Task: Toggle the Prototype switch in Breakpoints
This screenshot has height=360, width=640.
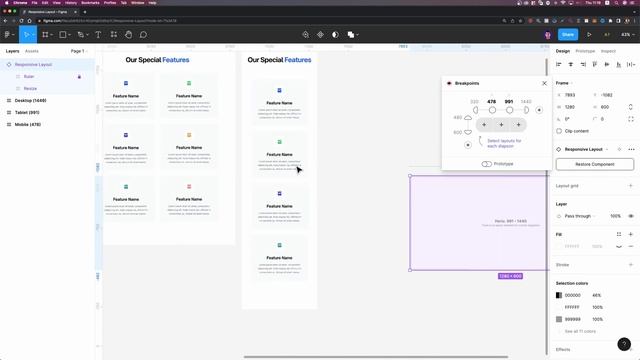Action: pyautogui.click(x=487, y=164)
